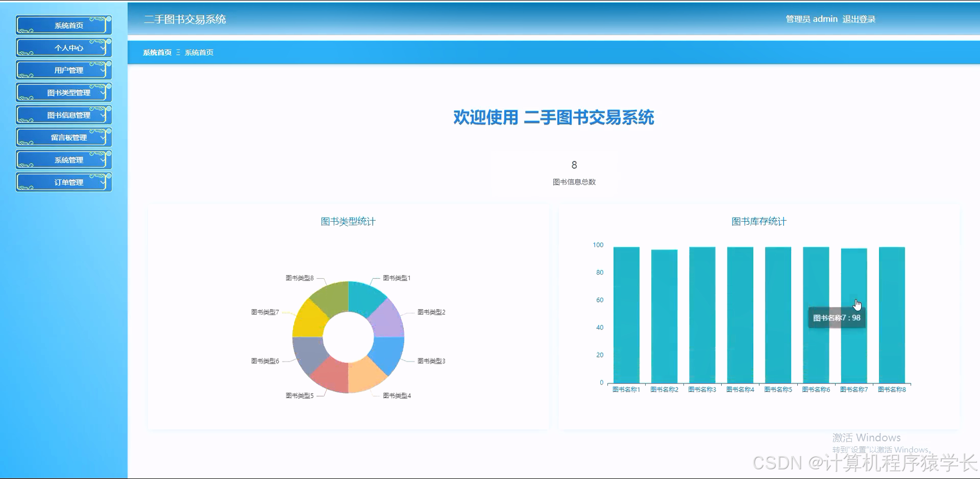Click the bar for 图书名称3
Viewport: 980px width, 479px height.
pyautogui.click(x=702, y=315)
